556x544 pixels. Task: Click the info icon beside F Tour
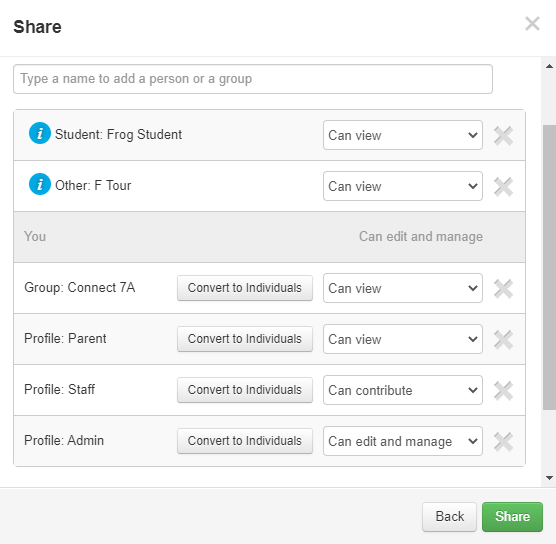tap(40, 184)
